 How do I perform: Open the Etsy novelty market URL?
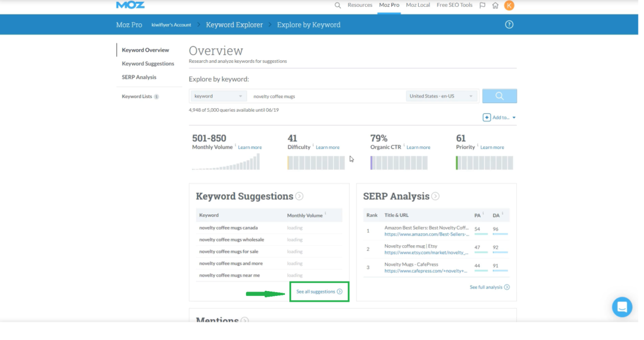pos(426,253)
